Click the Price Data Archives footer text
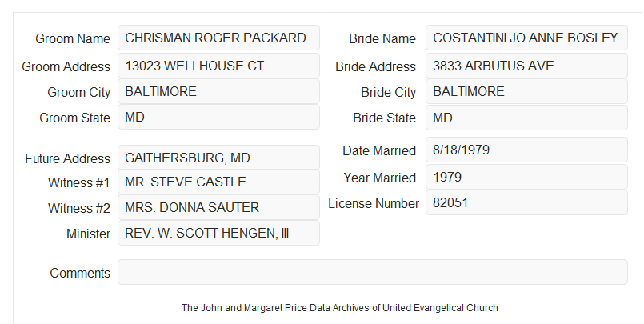This screenshot has width=644, height=324. [340, 308]
